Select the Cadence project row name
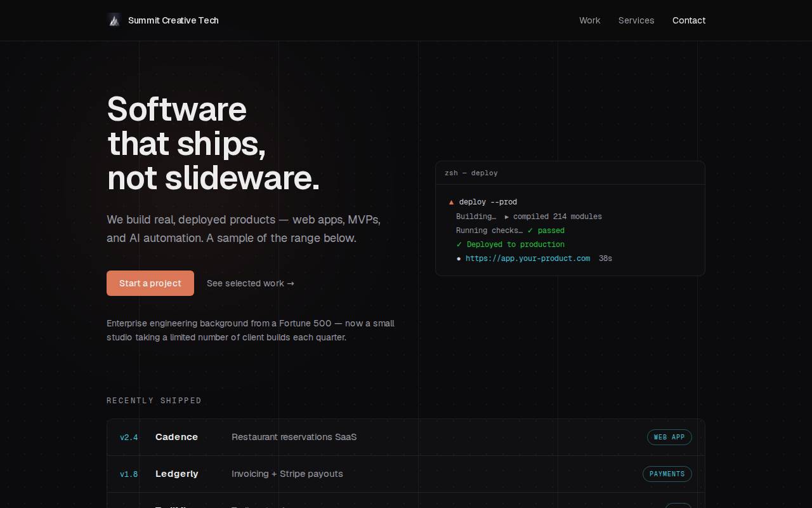This screenshot has height=508, width=812. coord(176,437)
